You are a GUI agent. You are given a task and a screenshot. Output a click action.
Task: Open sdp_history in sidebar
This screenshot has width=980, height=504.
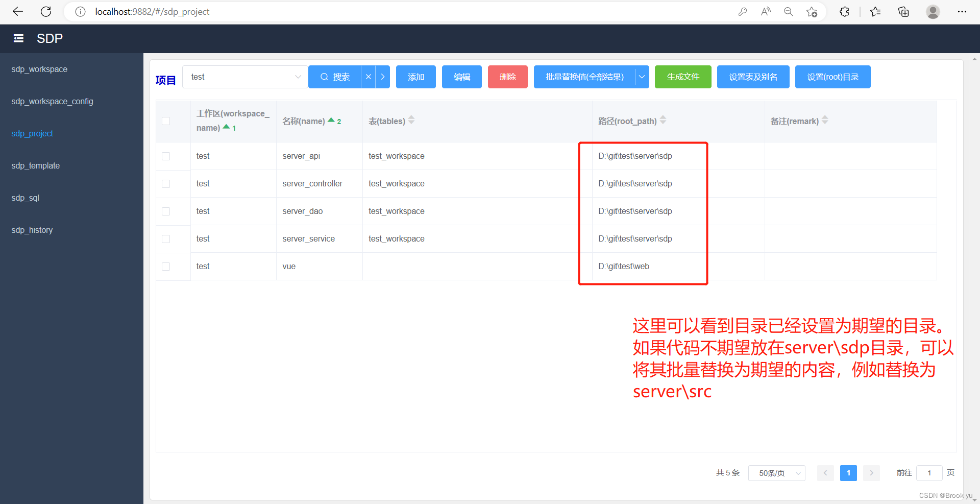32,230
